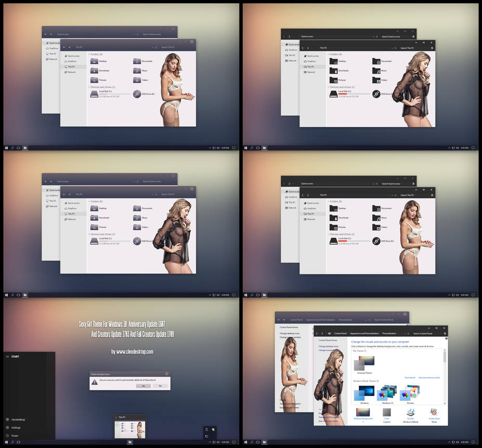Screen dimensions: 482x448
Task: Click Search This PC field in top-left screenshot
Action: (168, 47)
